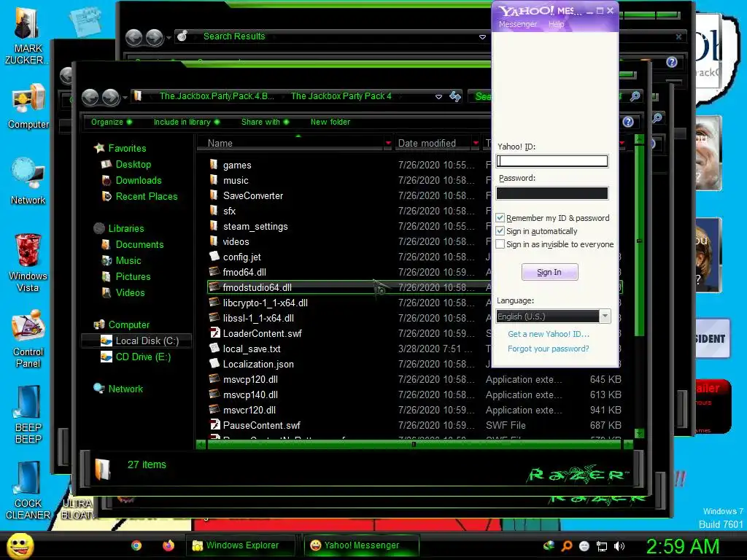This screenshot has width=747, height=560.
Task: Open the Network desktop icon
Action: coord(28,182)
